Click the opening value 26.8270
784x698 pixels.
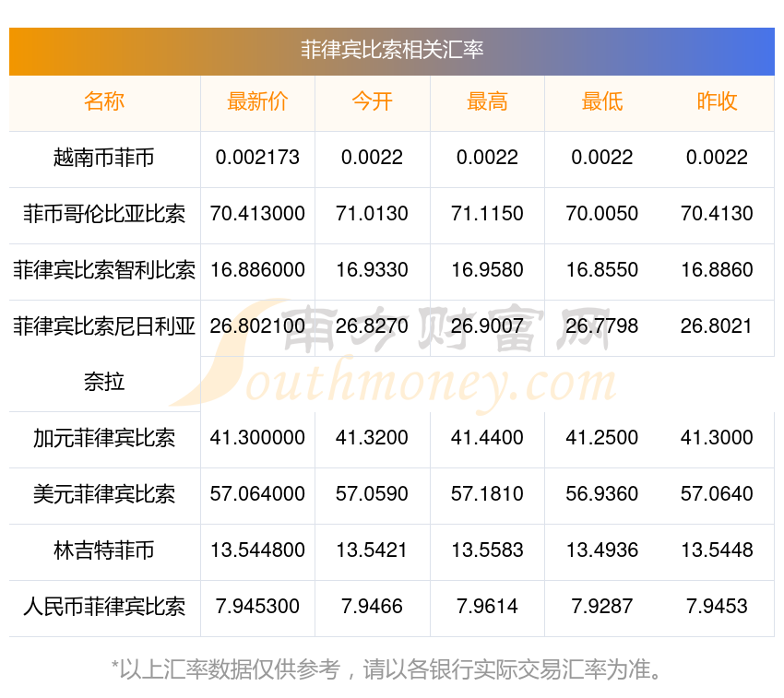click(x=372, y=326)
